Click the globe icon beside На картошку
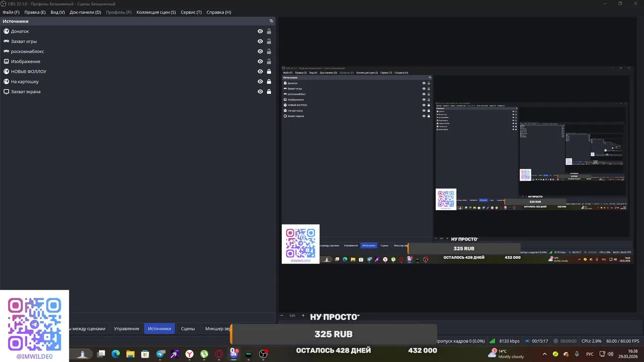The height and width of the screenshot is (362, 644). pos(7,81)
